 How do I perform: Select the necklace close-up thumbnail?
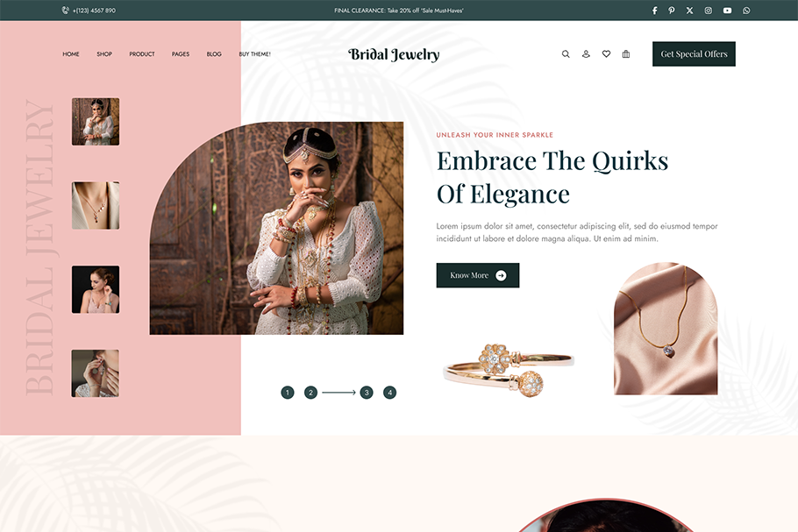(x=96, y=205)
